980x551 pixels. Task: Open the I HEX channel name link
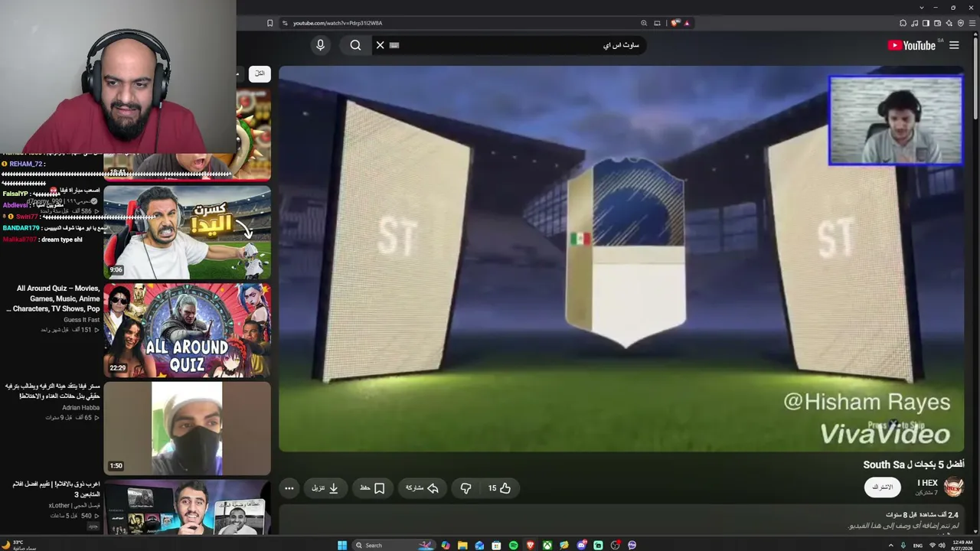(x=927, y=483)
